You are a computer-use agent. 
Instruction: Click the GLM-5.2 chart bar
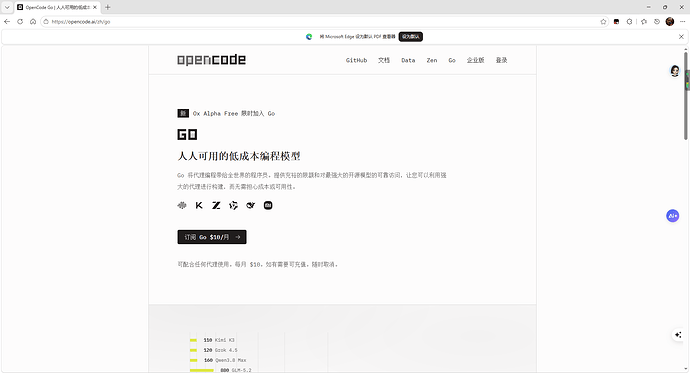tap(202, 370)
